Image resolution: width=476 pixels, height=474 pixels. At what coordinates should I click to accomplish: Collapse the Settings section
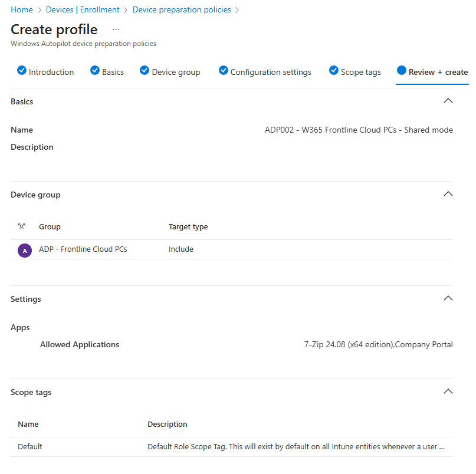coord(448,298)
